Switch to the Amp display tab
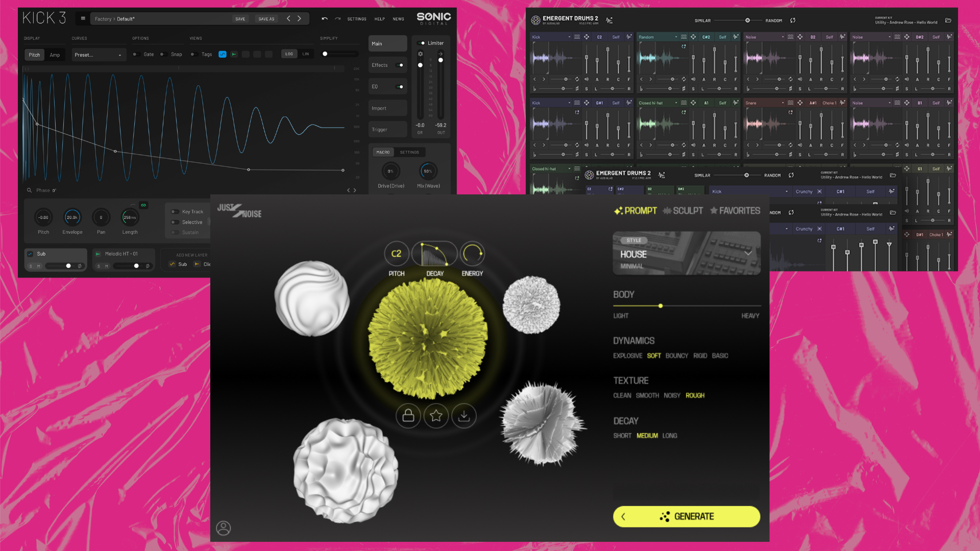 (x=55, y=55)
